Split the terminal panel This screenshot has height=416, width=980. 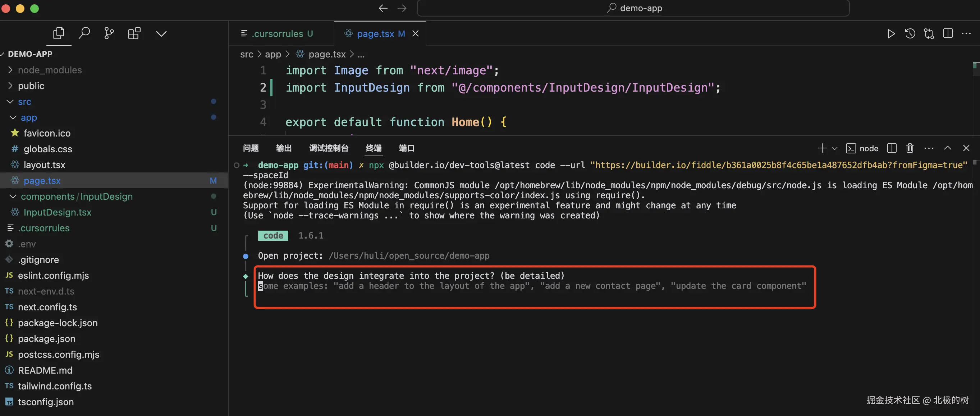click(x=892, y=148)
